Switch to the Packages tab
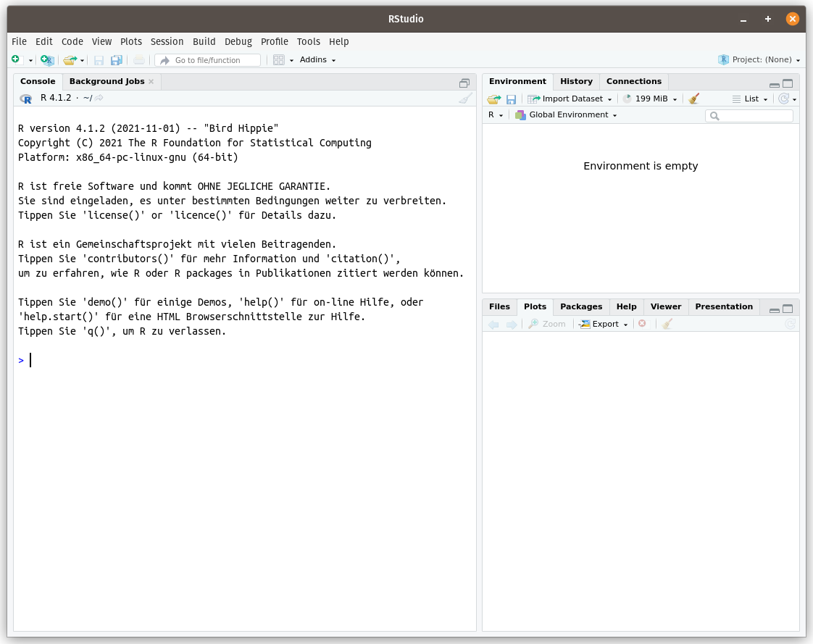 tap(581, 307)
